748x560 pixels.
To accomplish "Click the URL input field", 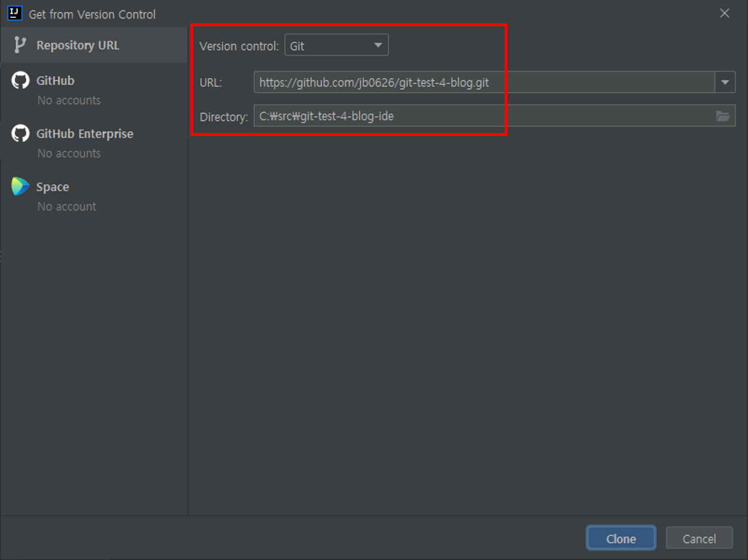I will pyautogui.click(x=484, y=82).
